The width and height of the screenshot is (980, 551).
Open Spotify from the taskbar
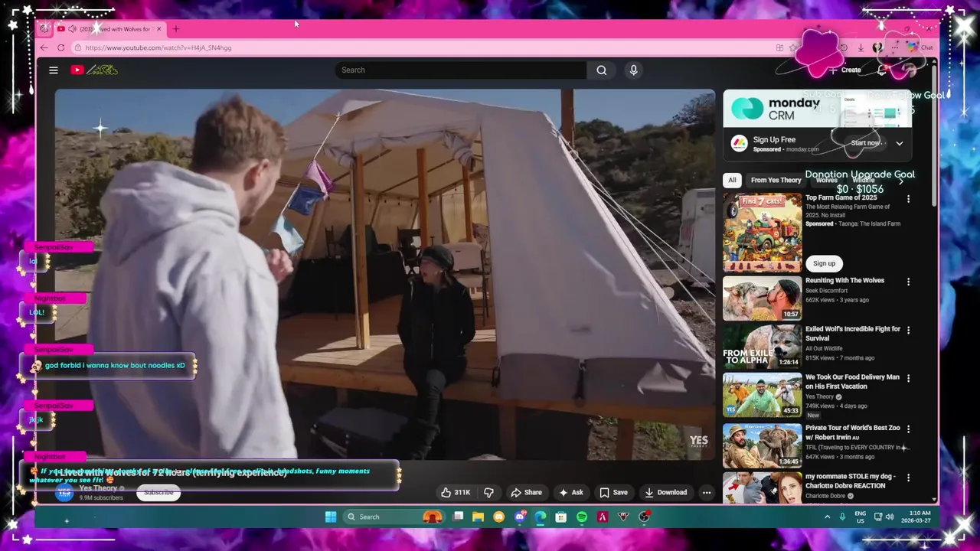582,517
